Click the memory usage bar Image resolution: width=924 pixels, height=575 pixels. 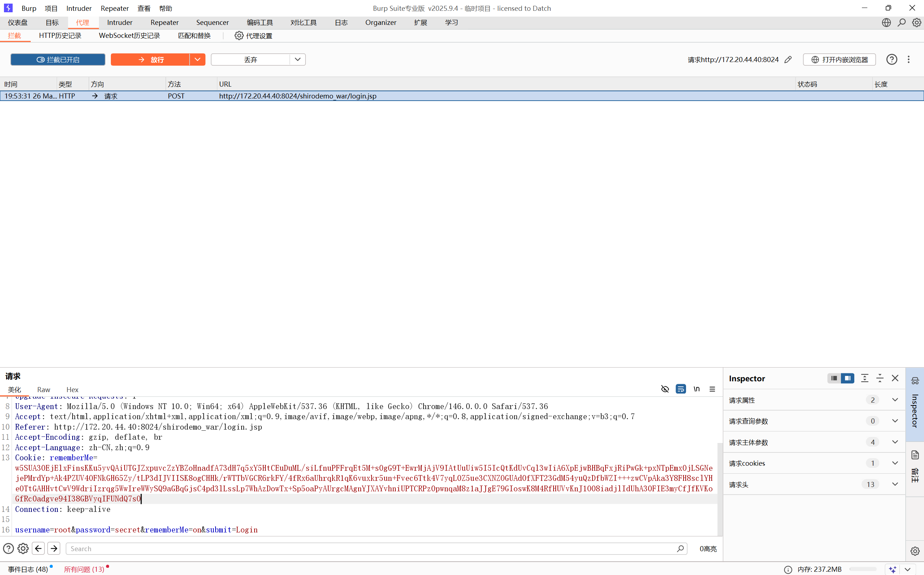coord(863,569)
